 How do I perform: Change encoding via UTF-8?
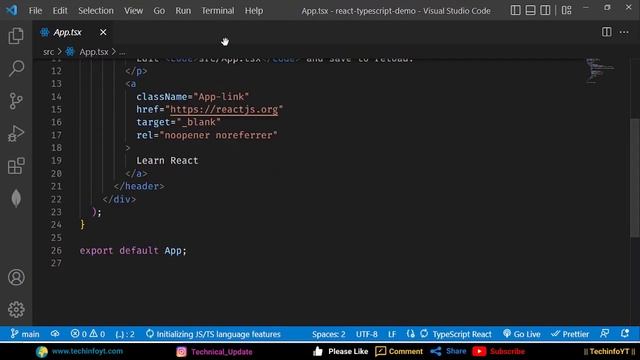click(x=367, y=334)
